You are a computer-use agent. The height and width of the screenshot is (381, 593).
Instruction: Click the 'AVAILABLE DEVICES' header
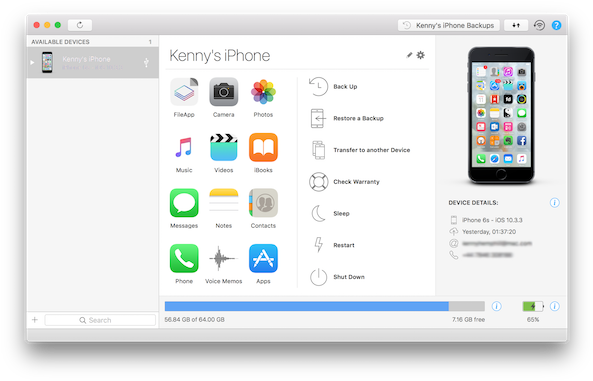[x=60, y=42]
